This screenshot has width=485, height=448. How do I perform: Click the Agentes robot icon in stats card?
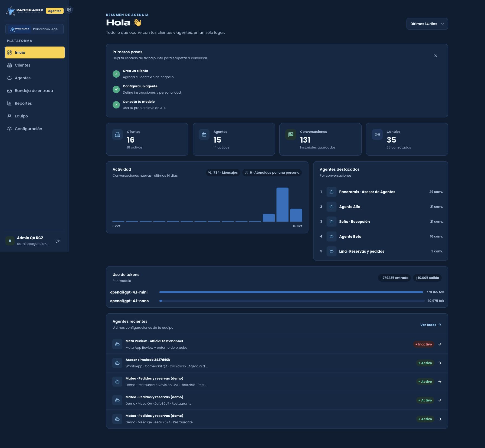pyautogui.click(x=204, y=134)
